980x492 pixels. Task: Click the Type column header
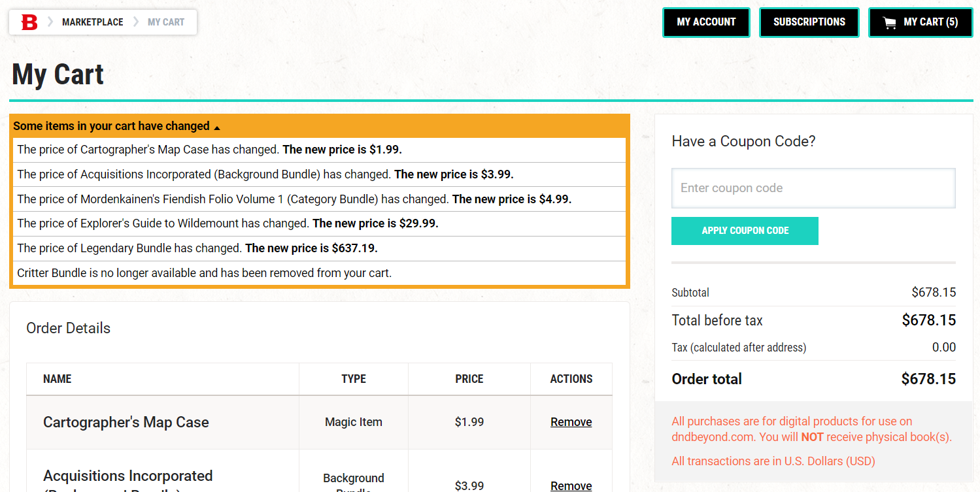point(354,379)
